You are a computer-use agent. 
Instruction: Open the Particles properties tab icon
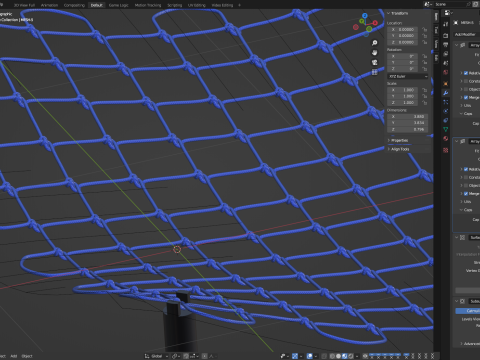click(446, 102)
